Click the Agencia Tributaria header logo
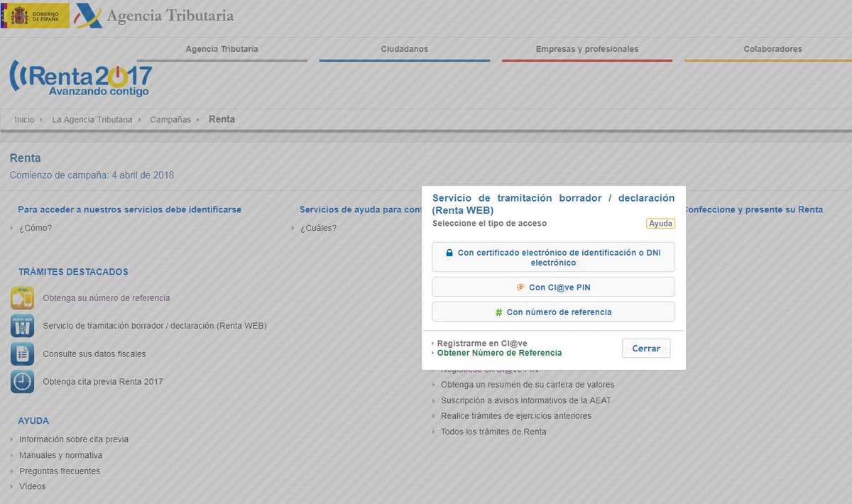Viewport: 852px width, 504px height. tap(155, 15)
